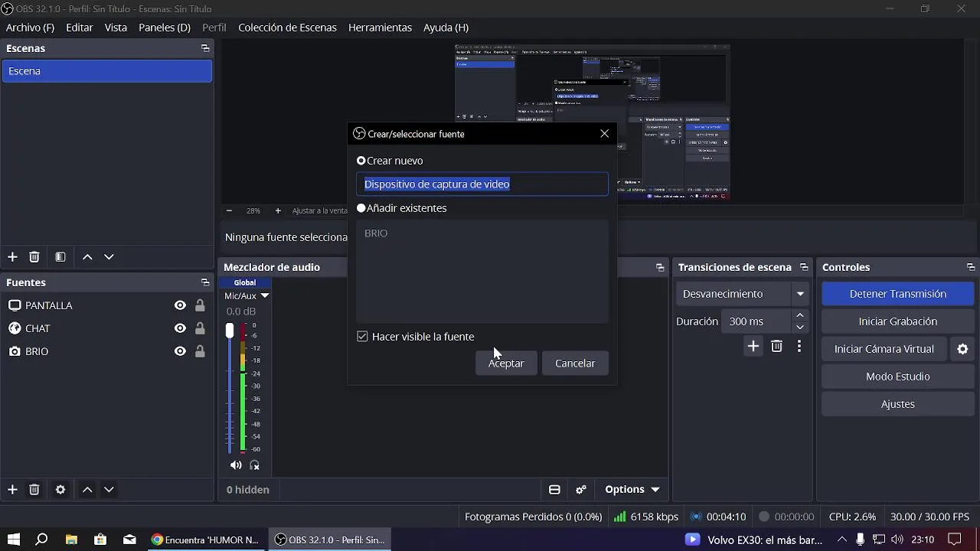Open scene filters in the Escenas toolbar
This screenshot has height=551, width=980.
click(60, 257)
